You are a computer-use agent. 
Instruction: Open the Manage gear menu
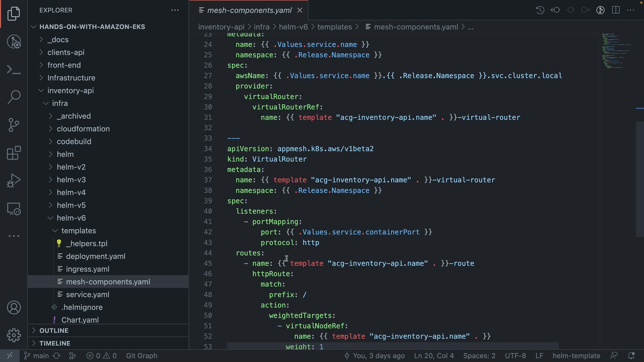[14, 335]
